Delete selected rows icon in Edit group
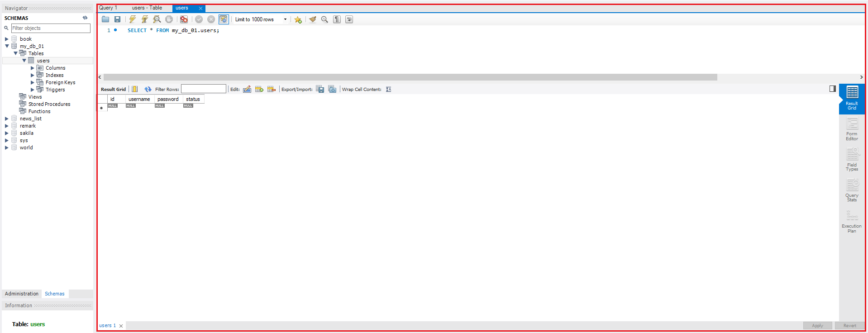 click(x=272, y=89)
